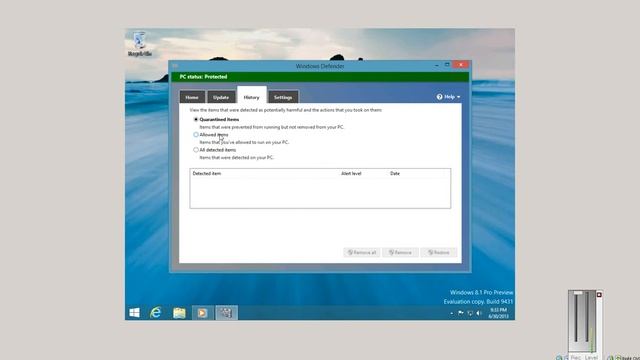Select Allowed items radio button
Viewport: 640px width, 360px height.
tap(196, 134)
